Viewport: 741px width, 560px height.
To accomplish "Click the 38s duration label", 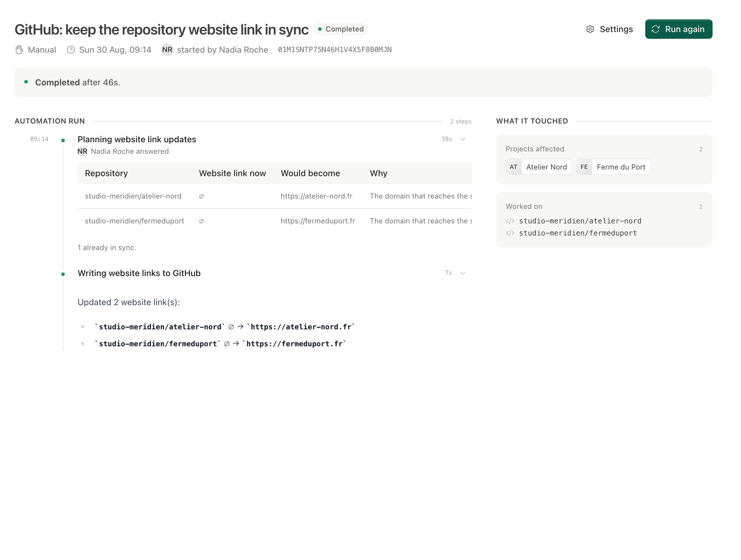I will [x=447, y=139].
